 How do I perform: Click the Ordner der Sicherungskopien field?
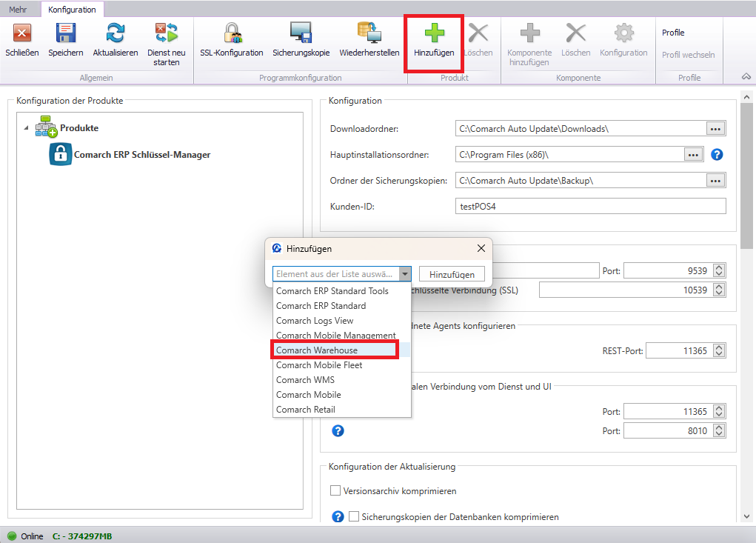[x=581, y=181]
